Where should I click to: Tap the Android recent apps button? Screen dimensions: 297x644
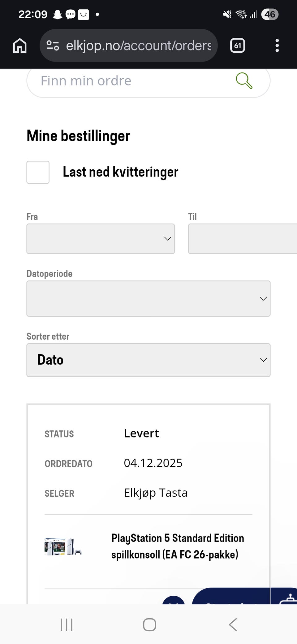click(67, 624)
